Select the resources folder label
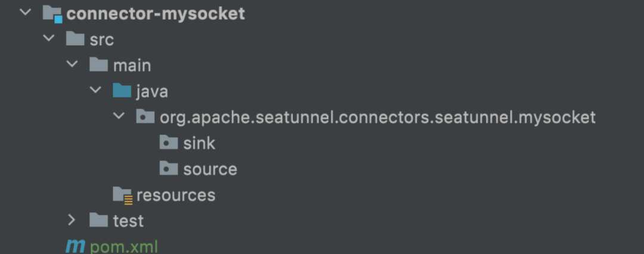644x254 pixels. (x=176, y=195)
